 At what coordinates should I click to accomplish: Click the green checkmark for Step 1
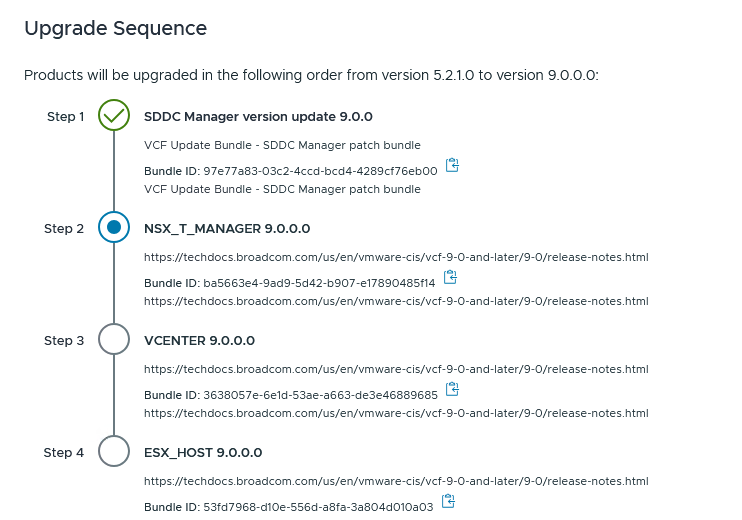114,116
